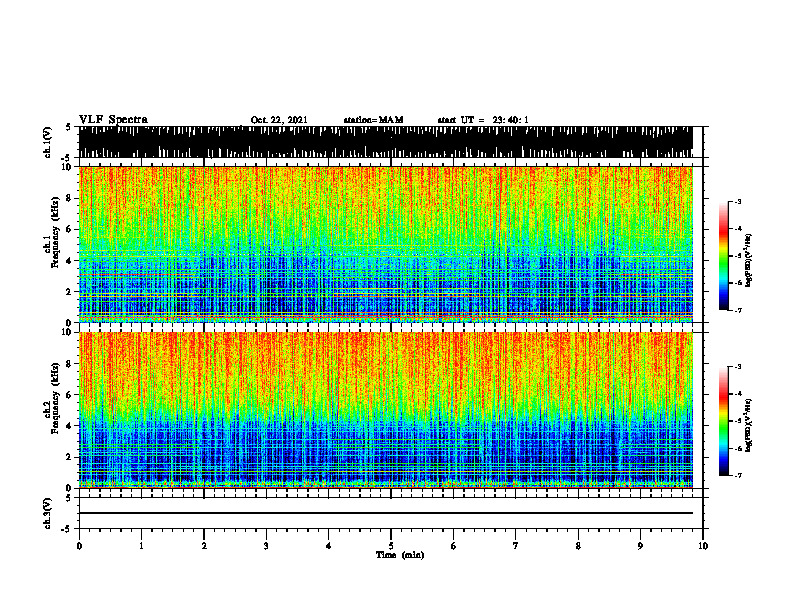Click the "ch.3(V)" axis label
The height and width of the screenshot is (612, 792).
tap(48, 513)
